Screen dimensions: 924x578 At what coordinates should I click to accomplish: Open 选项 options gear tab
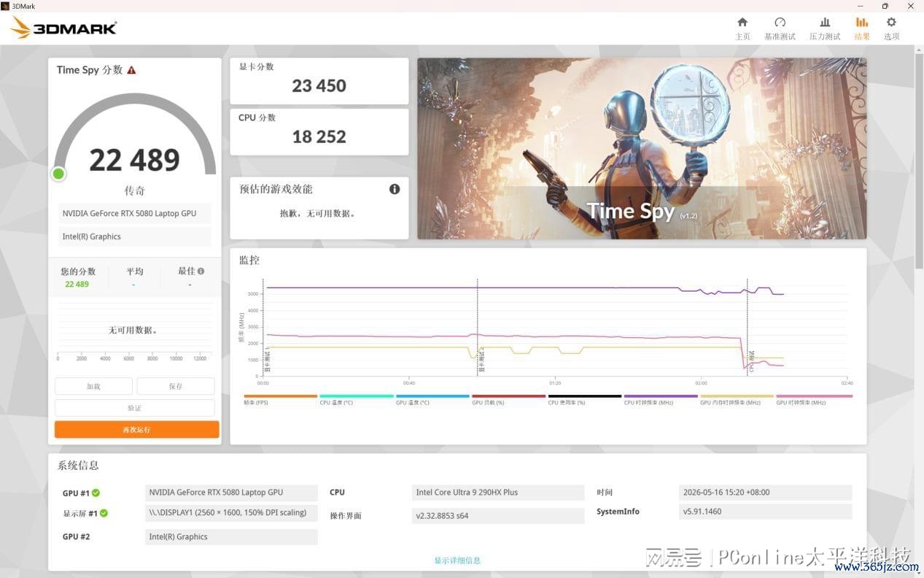pyautogui.click(x=891, y=28)
